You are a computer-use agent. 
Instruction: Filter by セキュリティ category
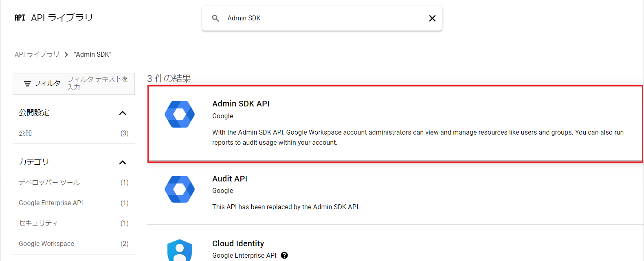click(x=38, y=223)
